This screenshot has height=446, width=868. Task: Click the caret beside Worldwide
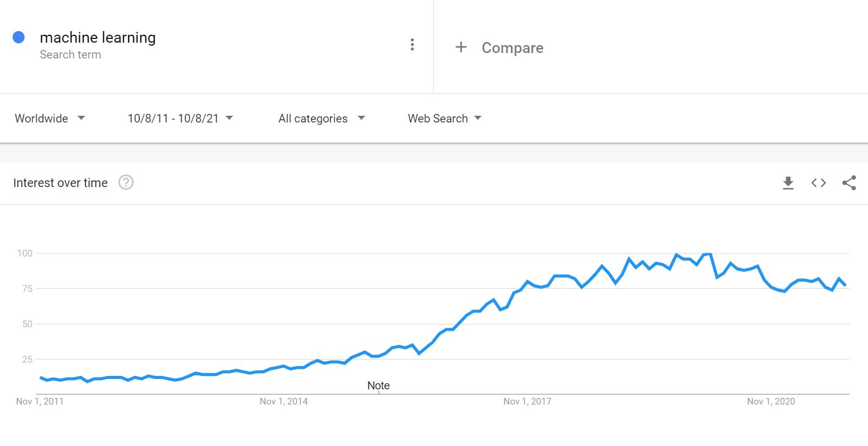point(82,119)
